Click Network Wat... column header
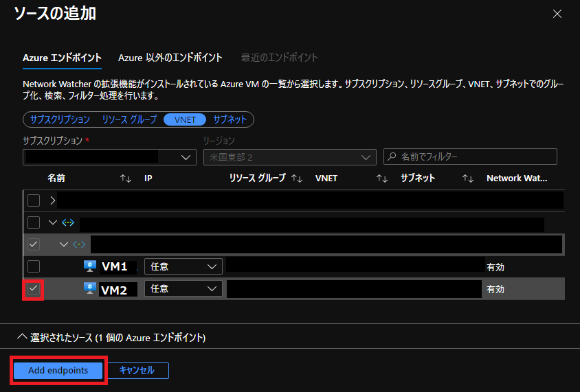 (517, 178)
